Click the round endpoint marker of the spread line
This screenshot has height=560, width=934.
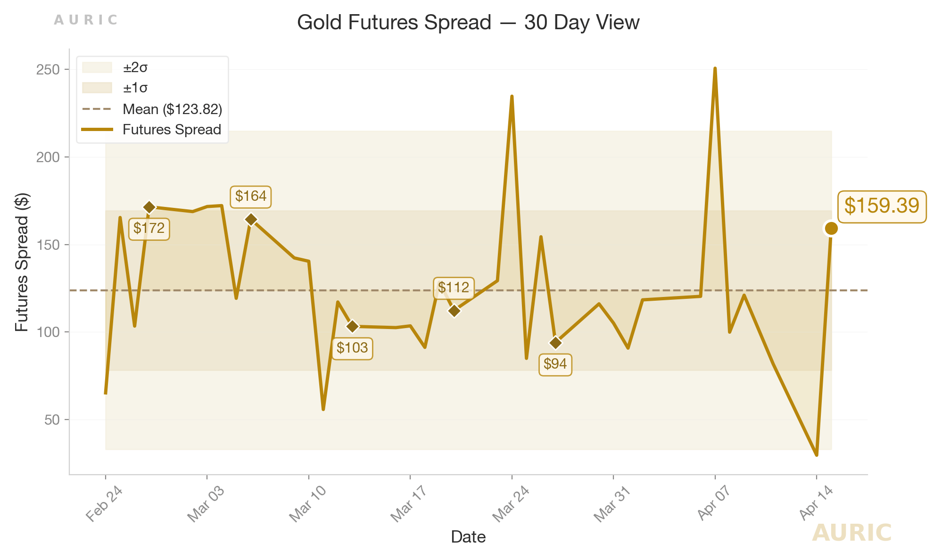(x=831, y=229)
